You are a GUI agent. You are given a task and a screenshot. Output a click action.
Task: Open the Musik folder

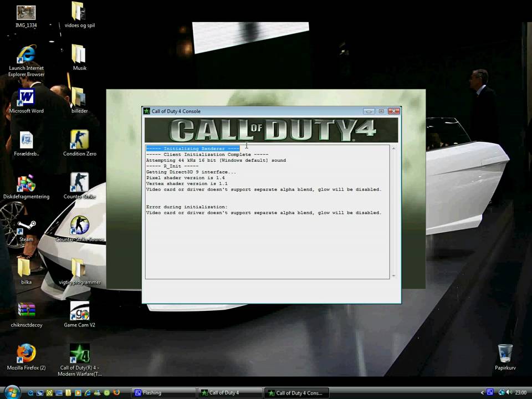point(79,58)
